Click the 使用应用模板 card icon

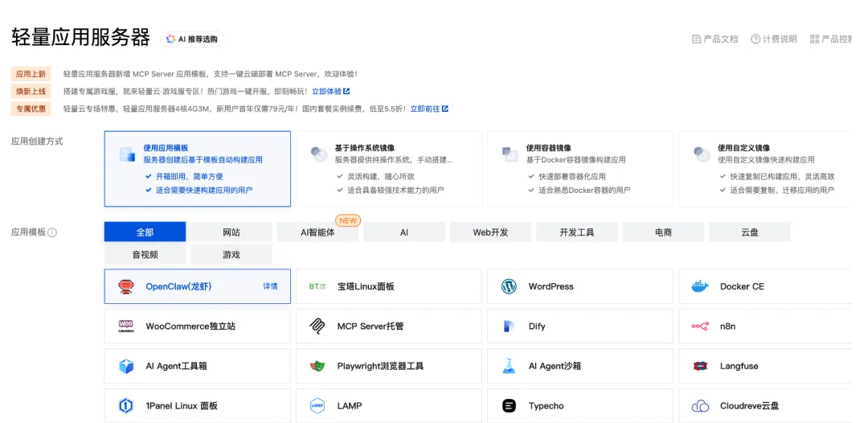pos(127,154)
